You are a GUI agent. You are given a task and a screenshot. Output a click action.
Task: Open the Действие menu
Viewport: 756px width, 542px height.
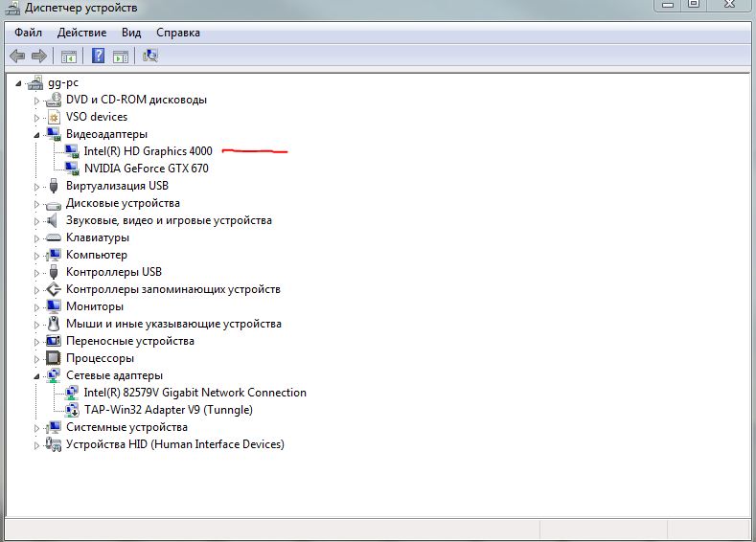click(x=81, y=33)
